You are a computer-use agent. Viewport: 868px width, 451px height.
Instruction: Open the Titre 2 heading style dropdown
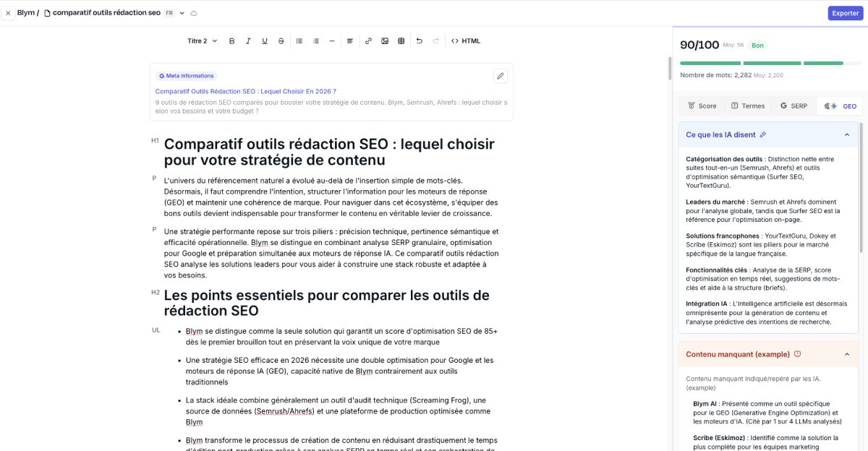(x=202, y=41)
